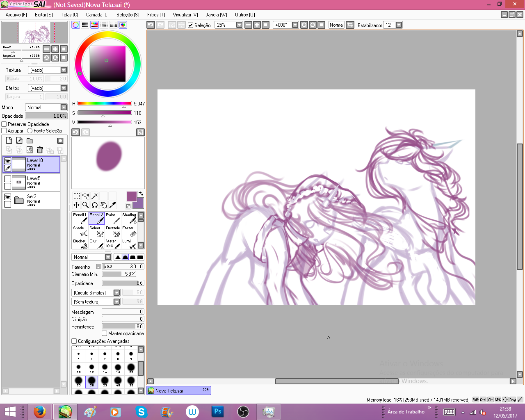
Task: Click the hue slider bar
Action: 104,103
